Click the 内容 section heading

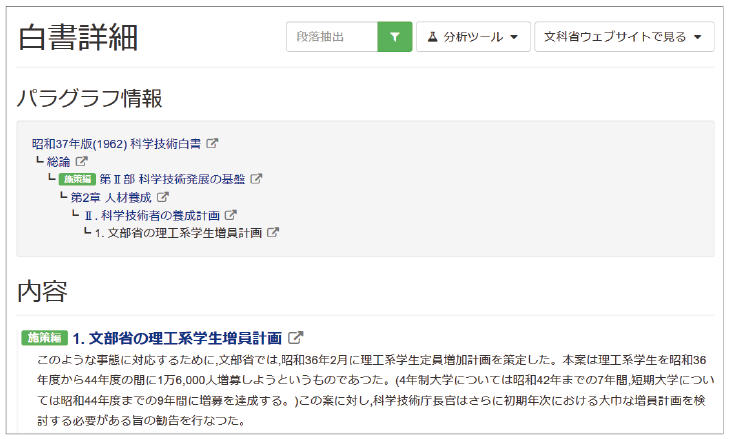tap(42, 292)
